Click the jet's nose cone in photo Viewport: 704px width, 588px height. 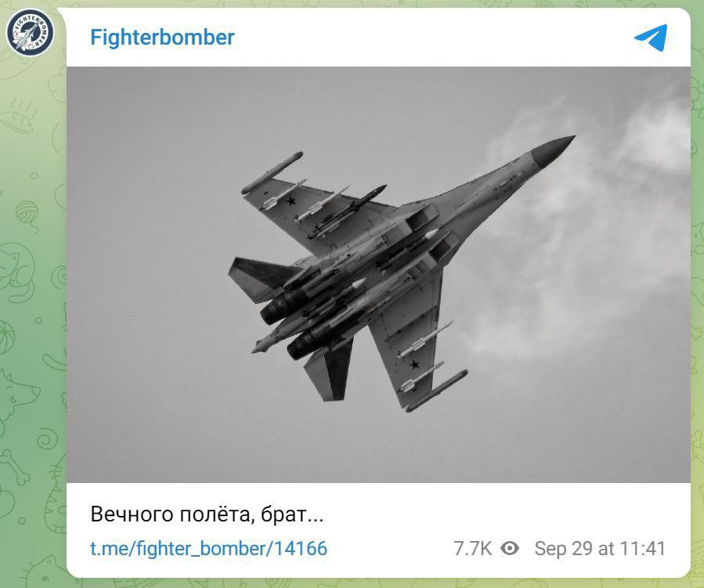[x=553, y=150]
